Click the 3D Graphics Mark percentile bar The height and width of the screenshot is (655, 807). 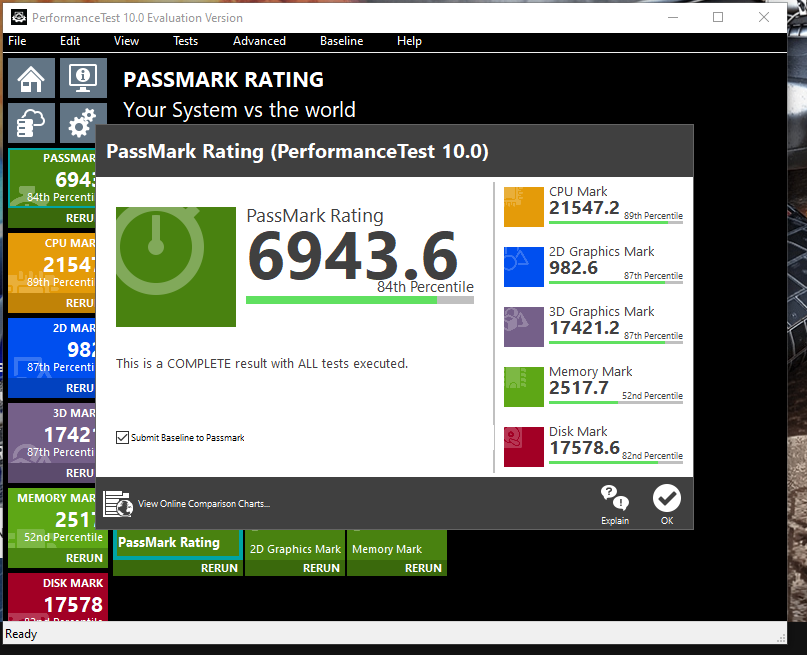(616, 342)
